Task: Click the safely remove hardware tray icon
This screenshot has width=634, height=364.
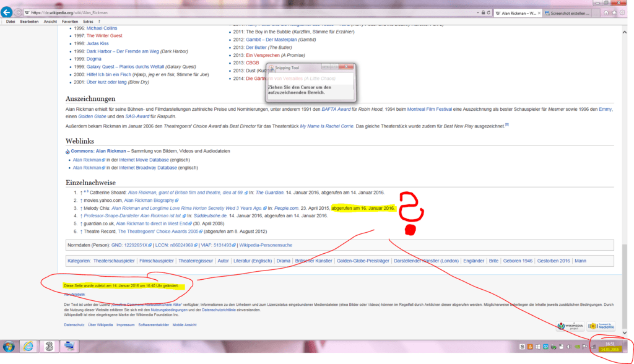Action: [554, 347]
